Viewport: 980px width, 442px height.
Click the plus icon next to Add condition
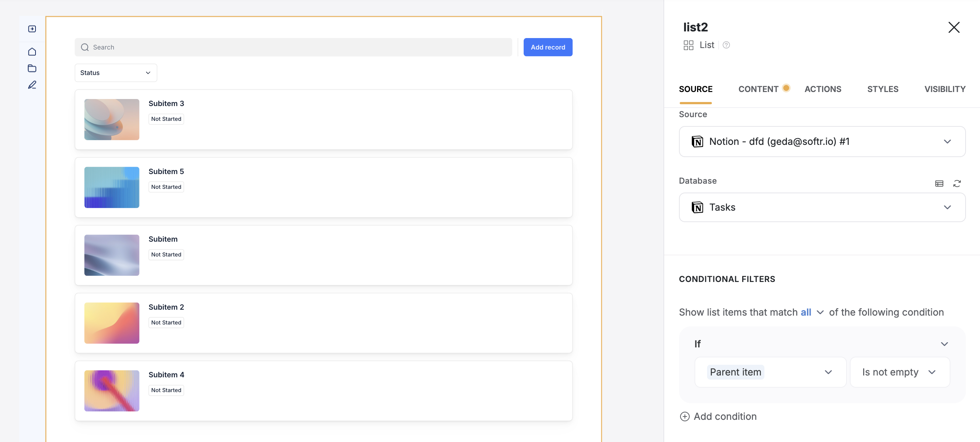click(685, 416)
